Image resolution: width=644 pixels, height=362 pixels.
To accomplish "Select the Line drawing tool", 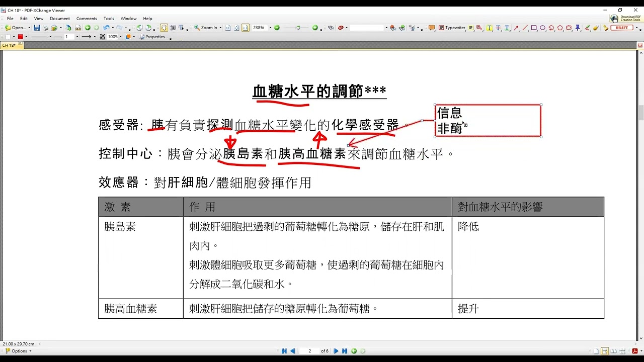I will pyautogui.click(x=525, y=28).
